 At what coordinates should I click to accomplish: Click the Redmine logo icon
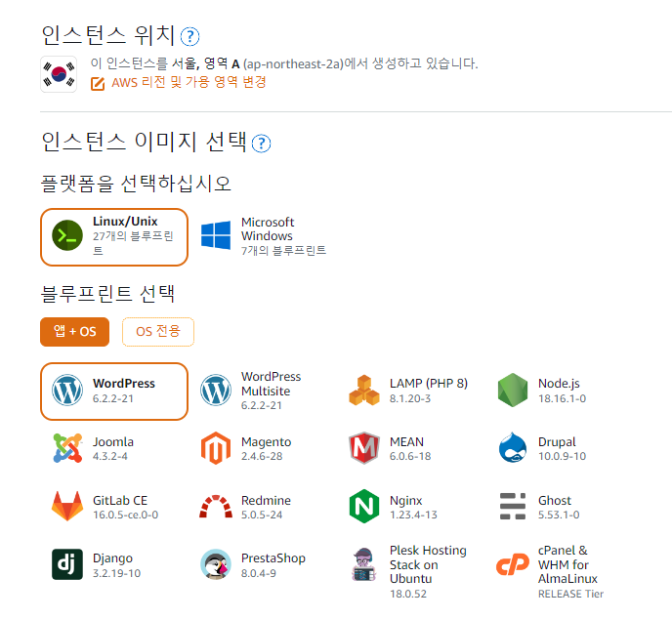click(216, 507)
